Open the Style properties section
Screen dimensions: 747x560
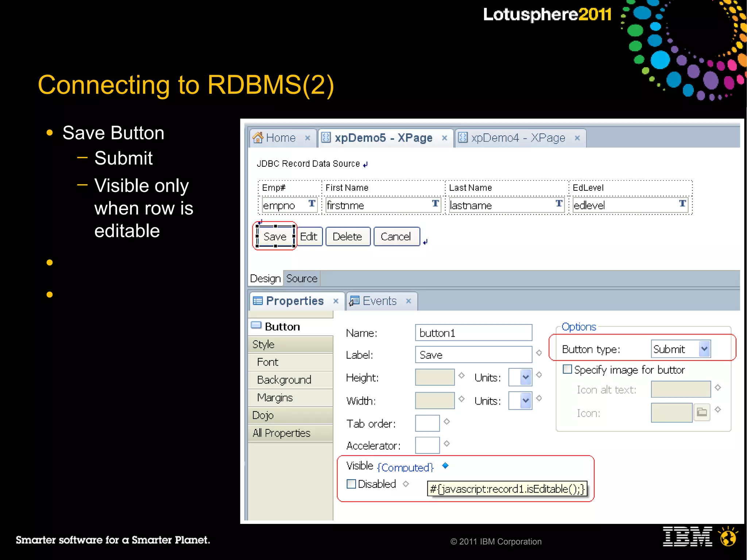tap(291, 344)
